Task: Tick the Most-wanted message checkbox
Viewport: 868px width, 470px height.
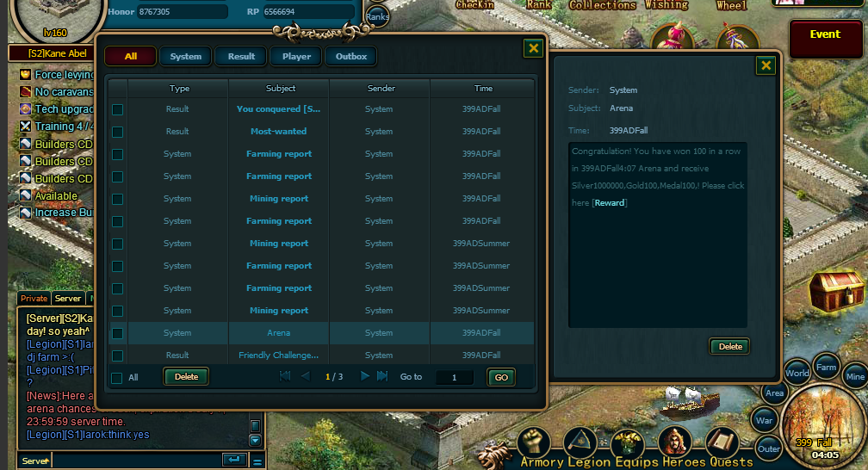Action: click(117, 132)
